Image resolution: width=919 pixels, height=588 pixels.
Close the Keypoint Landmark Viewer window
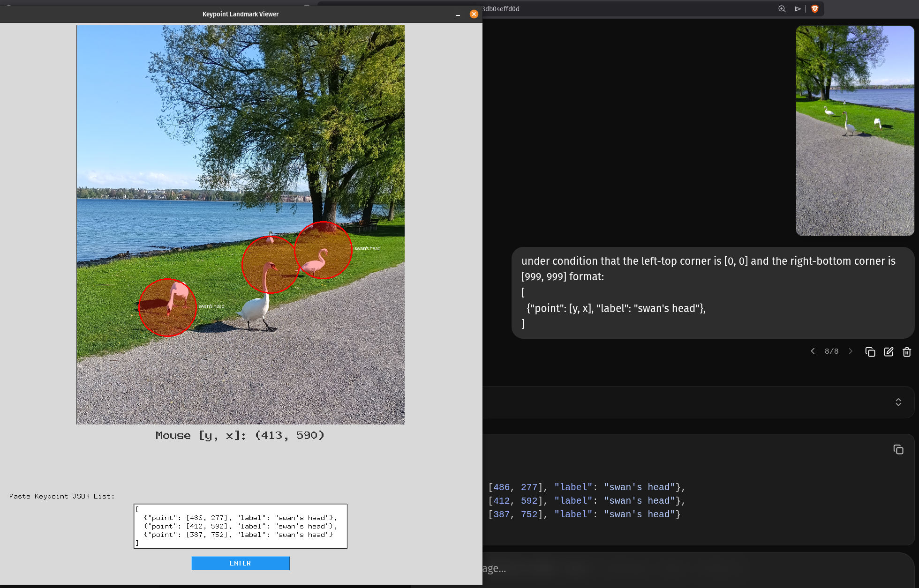pyautogui.click(x=474, y=14)
